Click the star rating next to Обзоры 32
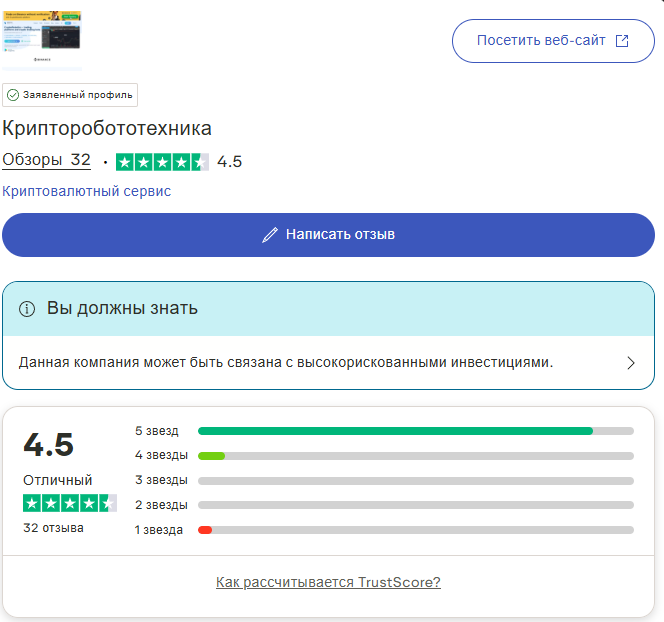The height and width of the screenshot is (622, 664). click(162, 162)
